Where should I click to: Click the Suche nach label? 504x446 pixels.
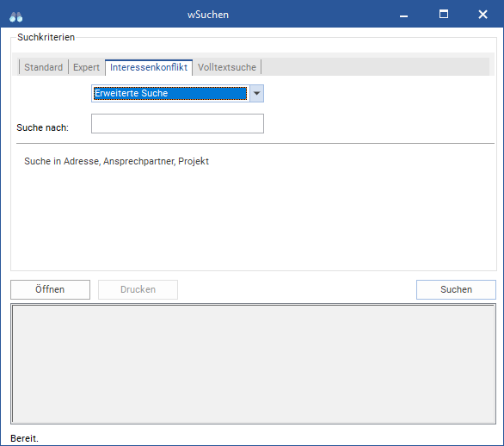click(x=42, y=127)
